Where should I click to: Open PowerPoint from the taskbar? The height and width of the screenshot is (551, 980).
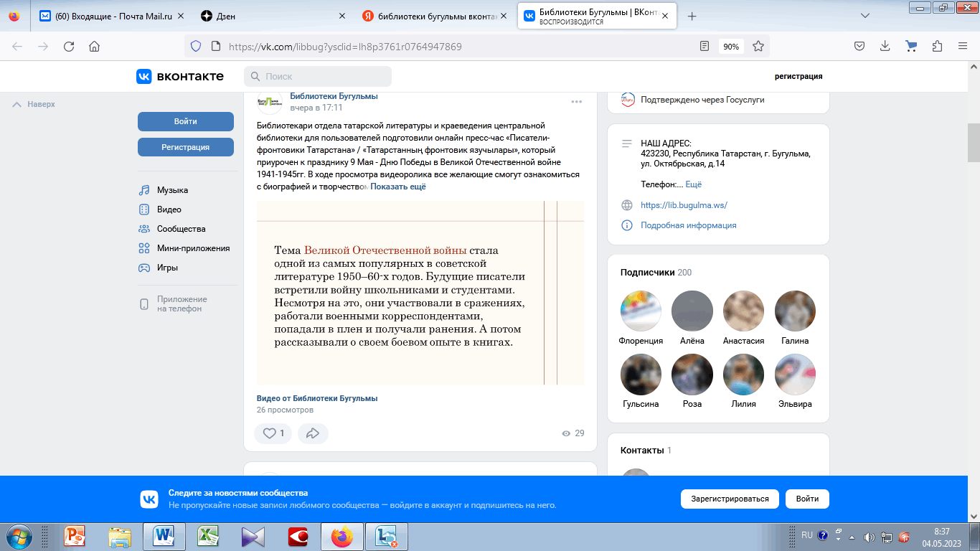(75, 537)
